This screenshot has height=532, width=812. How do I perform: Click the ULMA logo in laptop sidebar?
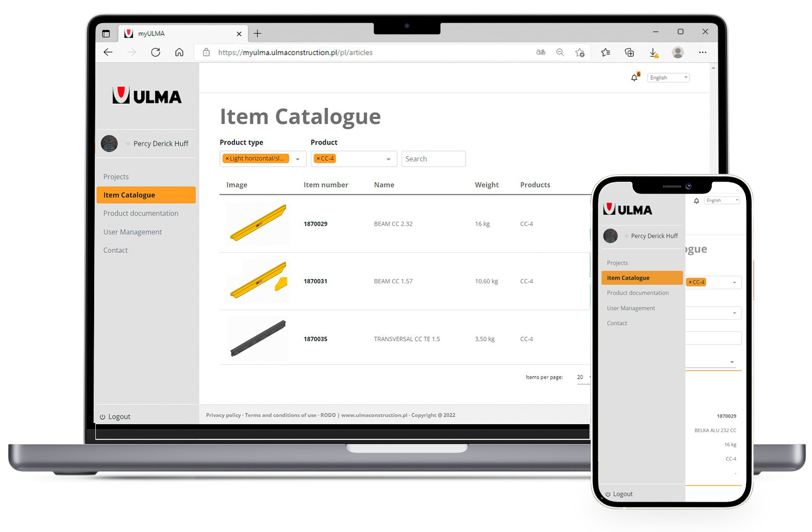(x=147, y=95)
